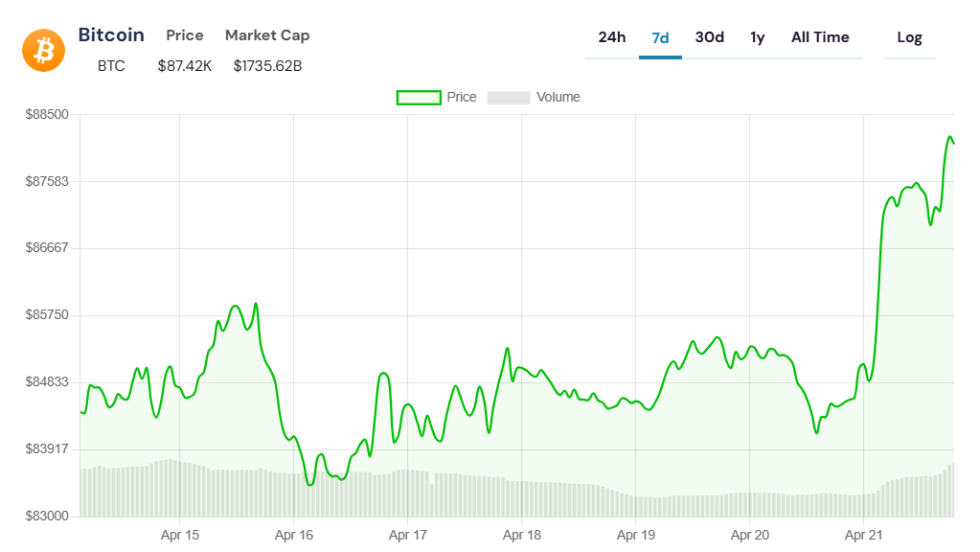
Task: Click the $87.42K price value
Action: coord(184,66)
